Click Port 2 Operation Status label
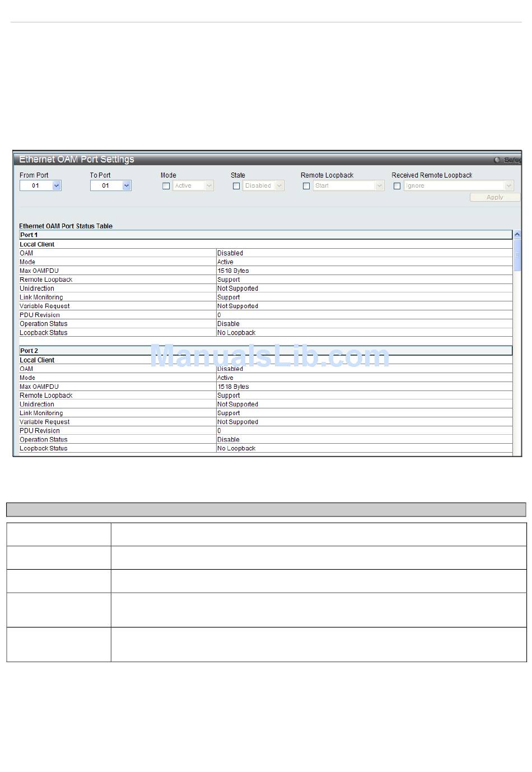Image resolution: width=532 pixels, height=772 pixels. [x=44, y=440]
